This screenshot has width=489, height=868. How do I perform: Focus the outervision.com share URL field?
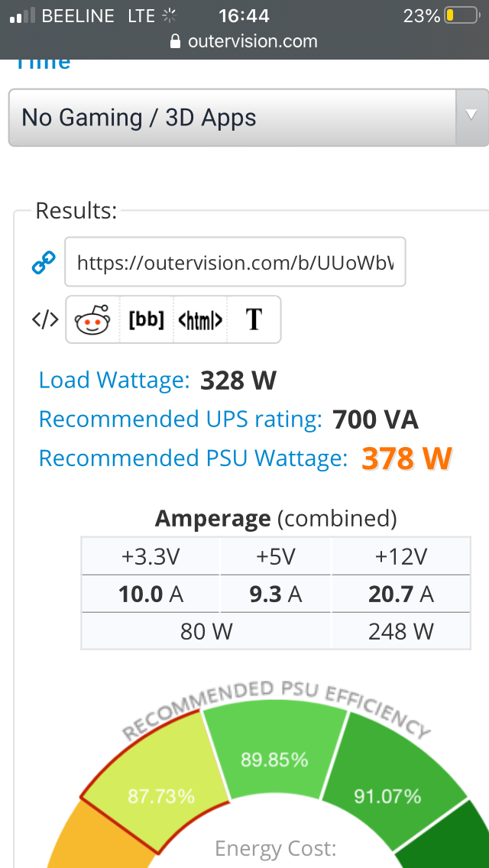click(x=235, y=262)
